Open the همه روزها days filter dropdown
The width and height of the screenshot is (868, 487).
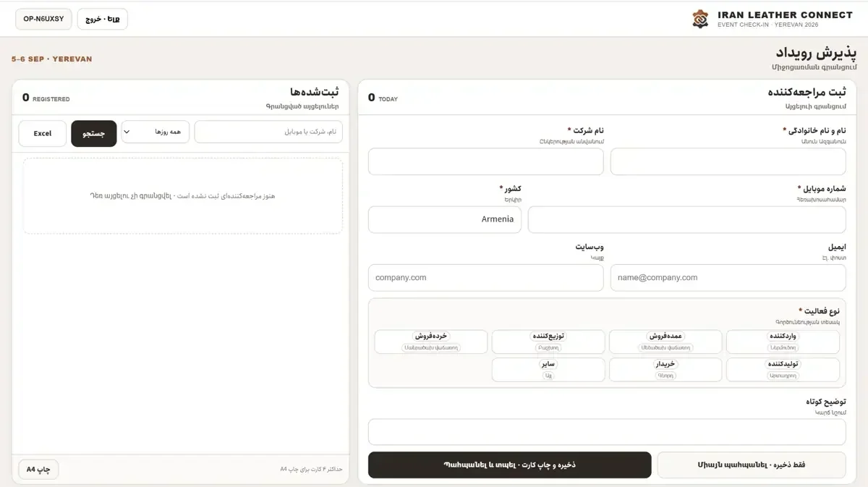click(156, 132)
